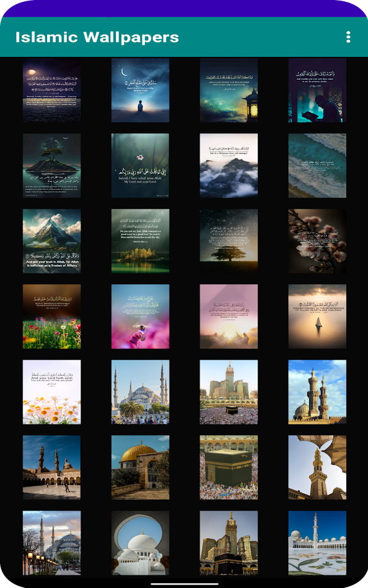Open the colorful wildflower field wallpaper

point(52,316)
